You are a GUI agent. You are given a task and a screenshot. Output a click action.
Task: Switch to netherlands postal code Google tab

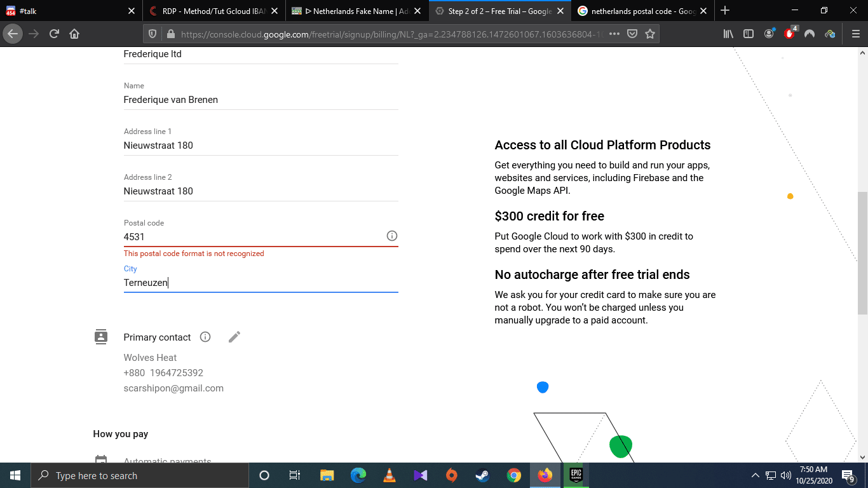[643, 11]
